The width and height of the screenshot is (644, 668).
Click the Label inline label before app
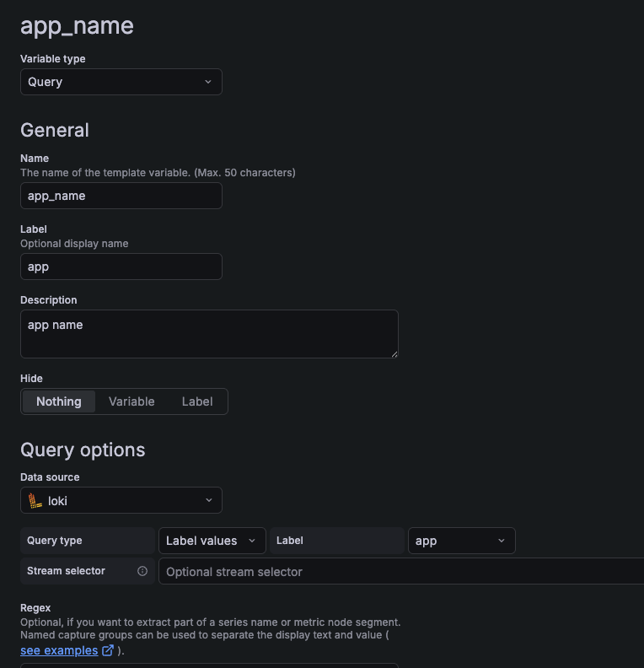pos(290,541)
